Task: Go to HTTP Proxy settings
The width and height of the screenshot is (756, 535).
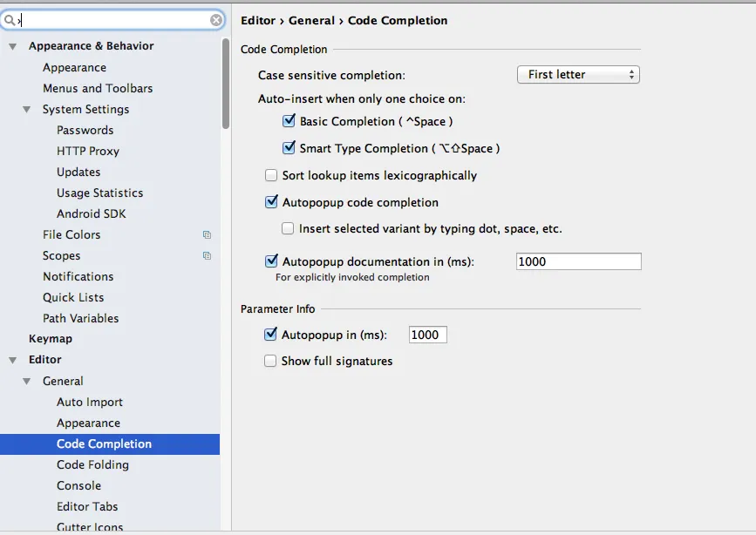Action: (x=88, y=152)
